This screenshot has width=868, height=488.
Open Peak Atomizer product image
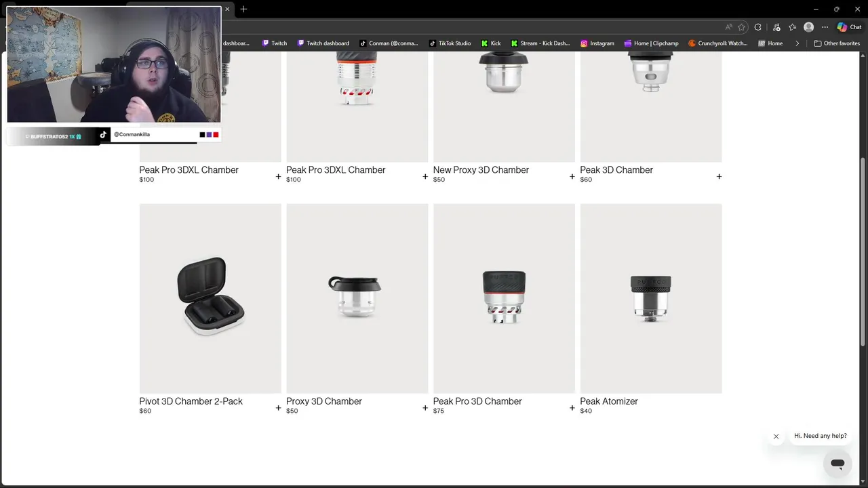click(651, 298)
